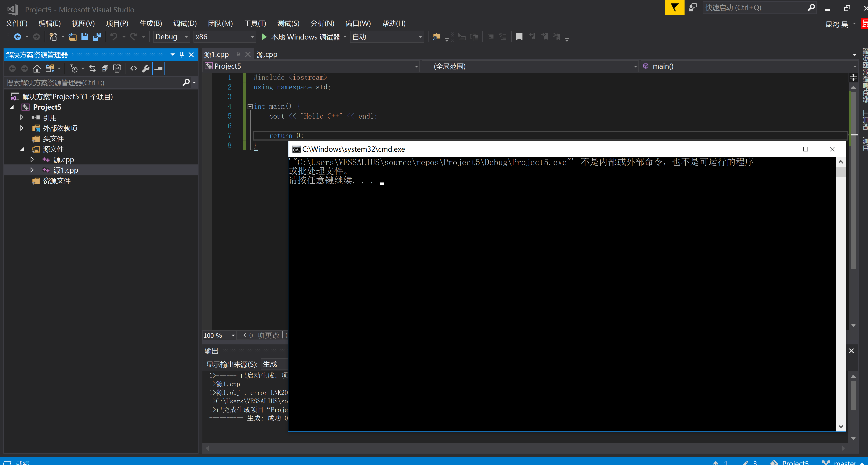
Task: Open the 编辑(E) menu
Action: (50, 23)
